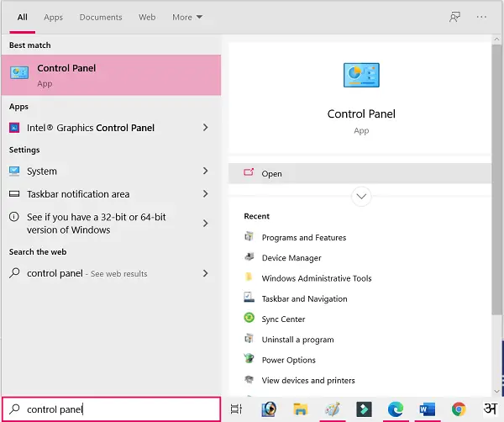Click the preview pane scrollbar thumb
Viewport: 504px width, 422px height.
pyautogui.click(x=496, y=180)
